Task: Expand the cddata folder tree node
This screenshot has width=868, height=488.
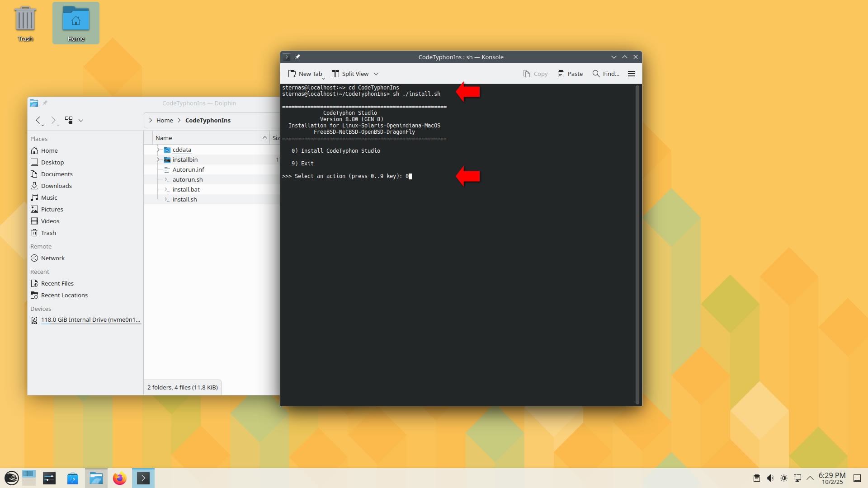Action: click(x=158, y=150)
